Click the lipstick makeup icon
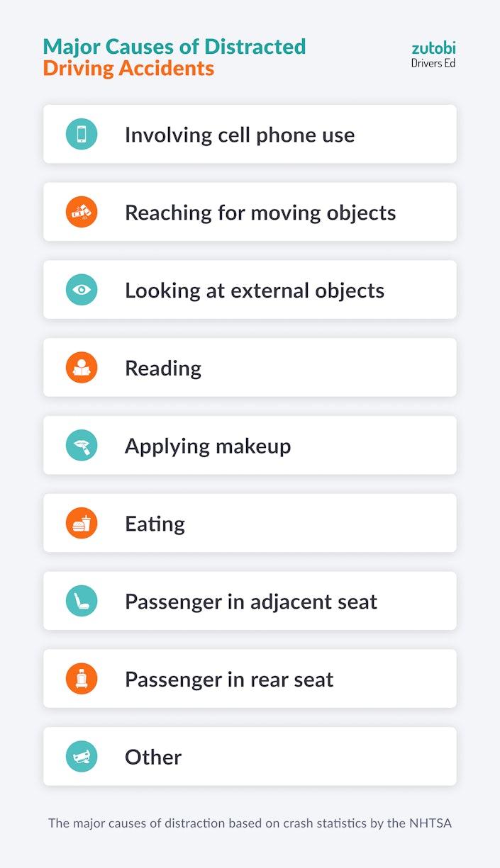The width and height of the screenshot is (500, 868). coord(82,446)
